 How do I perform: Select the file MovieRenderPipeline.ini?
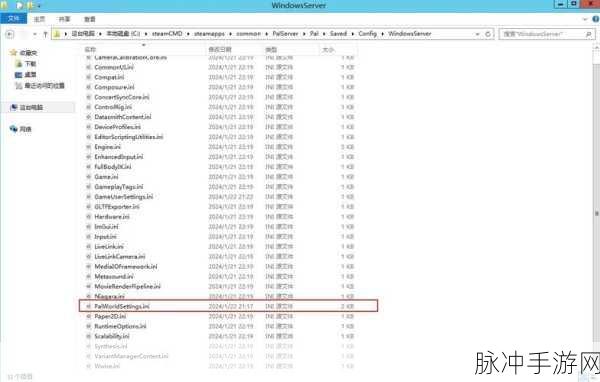127,286
